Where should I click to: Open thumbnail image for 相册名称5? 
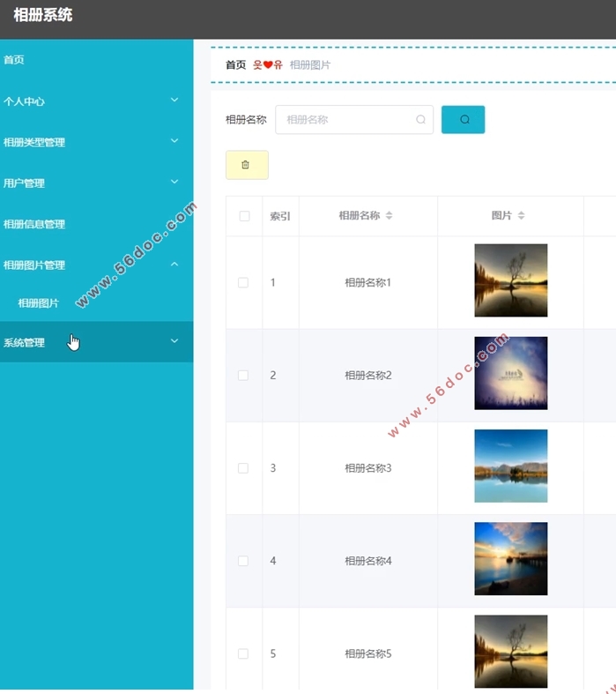tap(511, 652)
